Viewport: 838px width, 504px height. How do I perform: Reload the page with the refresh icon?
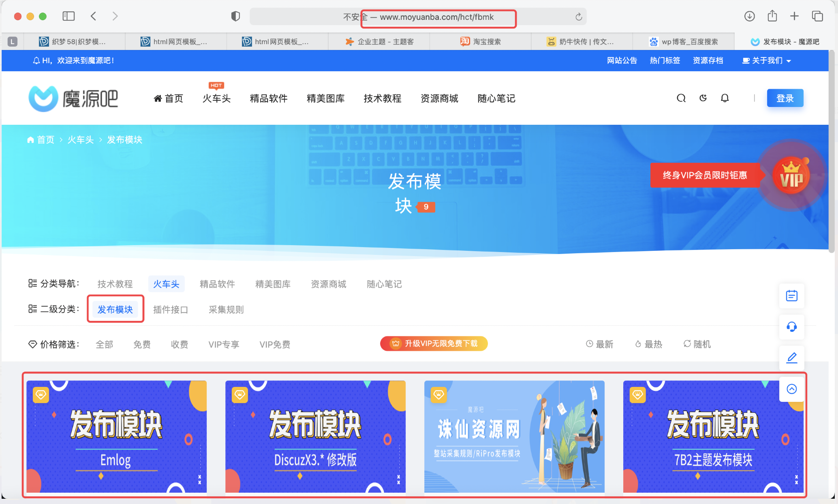click(579, 17)
